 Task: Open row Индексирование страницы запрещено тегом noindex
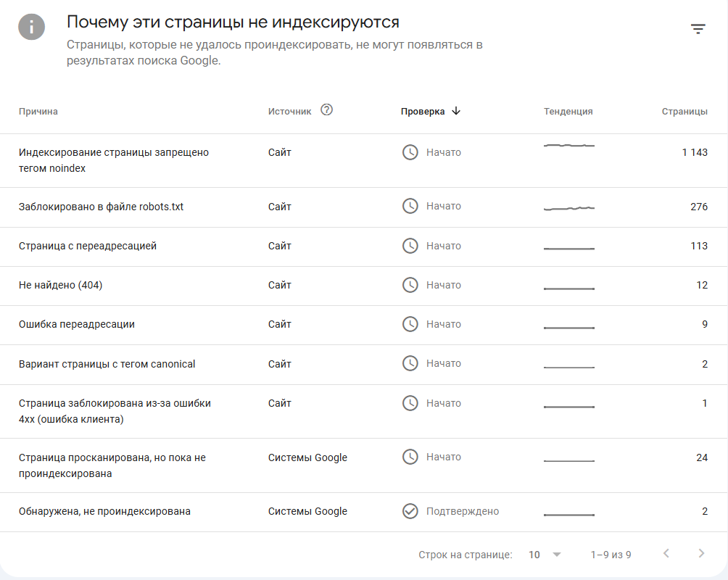(364, 161)
